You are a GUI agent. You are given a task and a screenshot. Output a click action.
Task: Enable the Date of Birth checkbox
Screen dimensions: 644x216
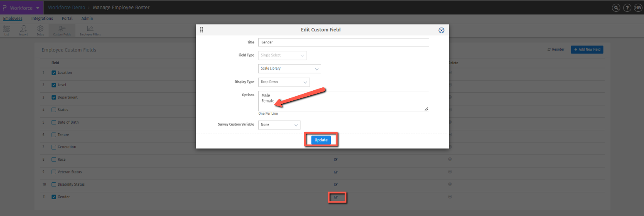point(54,122)
